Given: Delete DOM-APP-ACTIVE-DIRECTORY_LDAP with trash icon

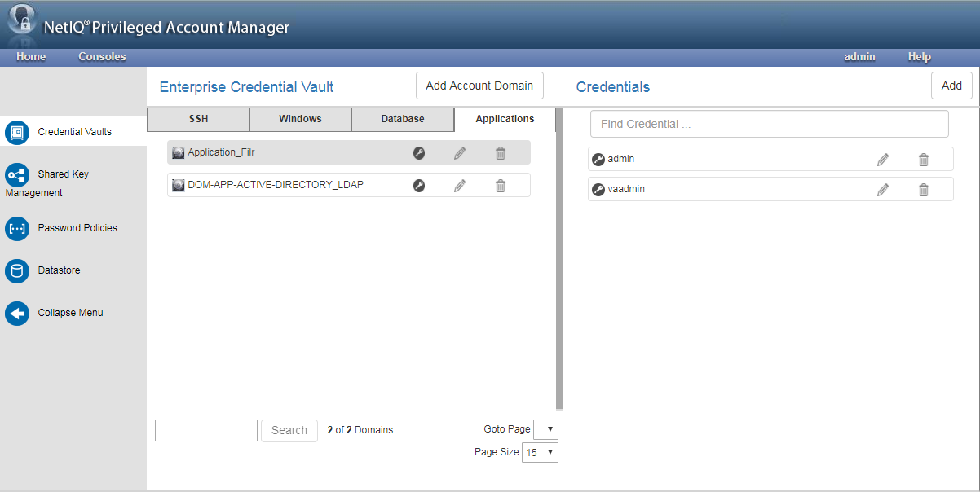Looking at the screenshot, I should (501, 185).
